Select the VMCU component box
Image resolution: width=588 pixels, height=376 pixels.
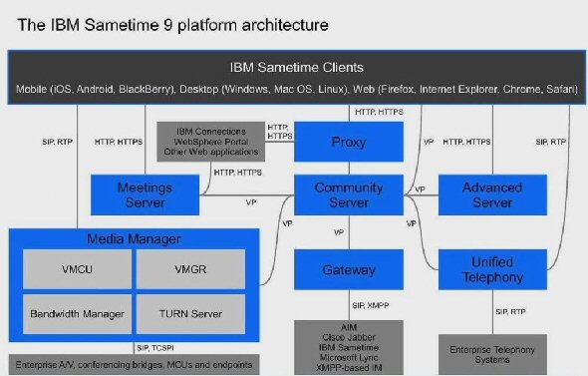(78, 269)
